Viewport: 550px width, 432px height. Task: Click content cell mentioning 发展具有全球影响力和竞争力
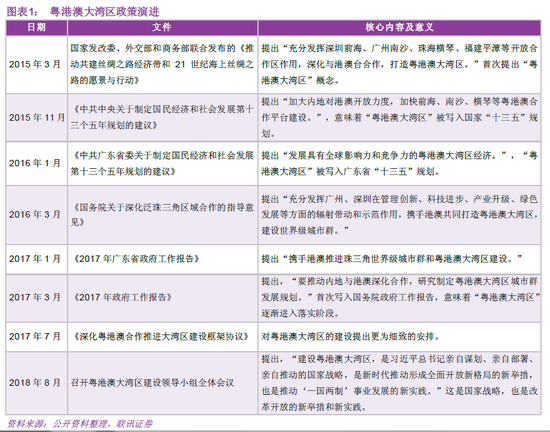400,163
